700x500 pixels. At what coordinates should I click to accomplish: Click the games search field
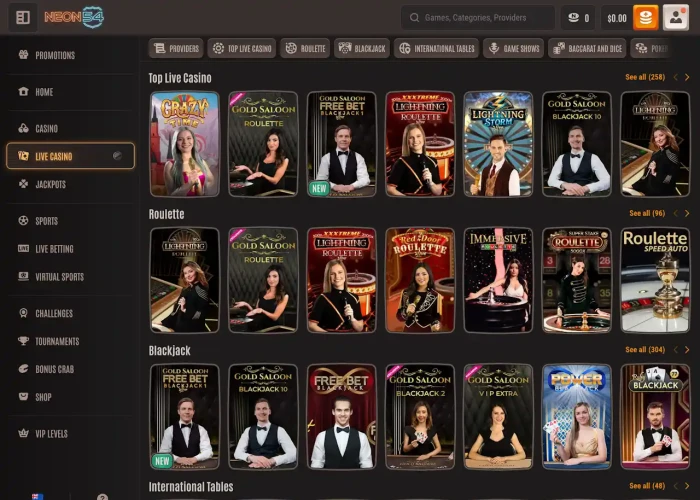point(478,18)
